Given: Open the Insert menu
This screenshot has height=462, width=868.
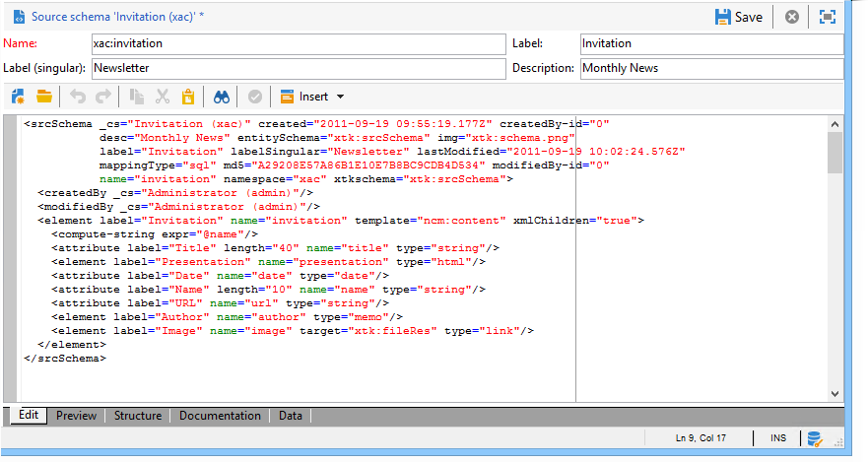Looking at the screenshot, I should click(x=312, y=97).
